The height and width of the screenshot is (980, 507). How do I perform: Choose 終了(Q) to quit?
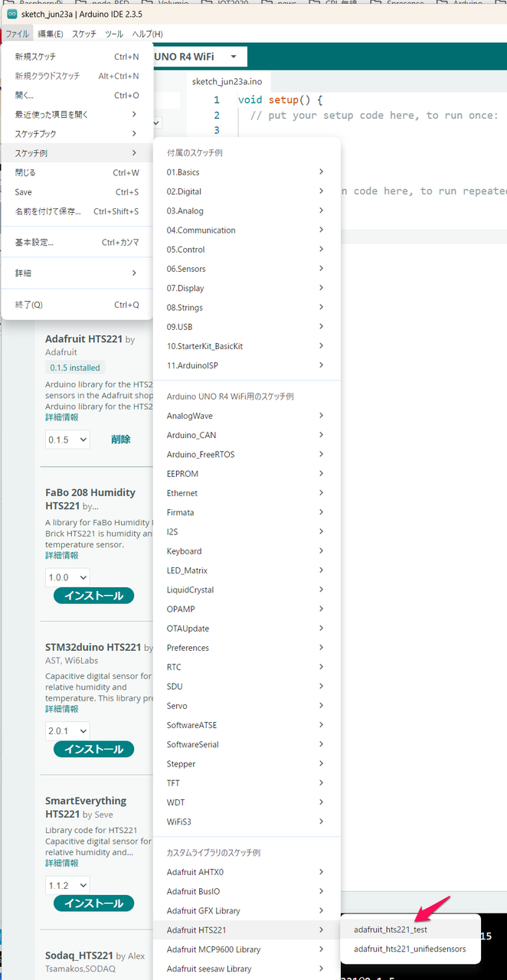(77, 305)
